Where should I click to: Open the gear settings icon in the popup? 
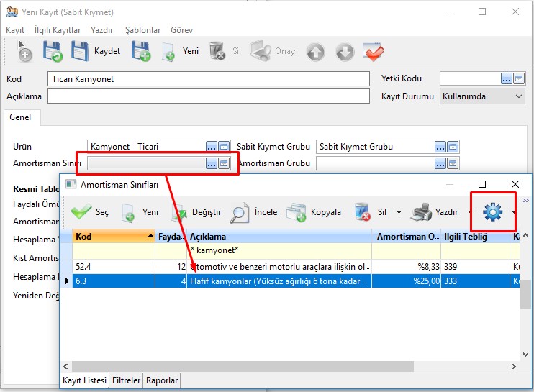point(492,211)
